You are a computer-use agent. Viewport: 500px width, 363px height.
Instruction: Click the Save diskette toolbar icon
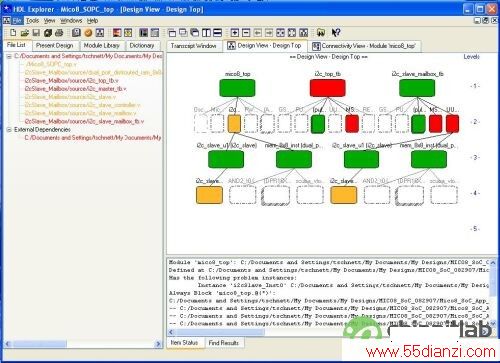click(x=36, y=33)
